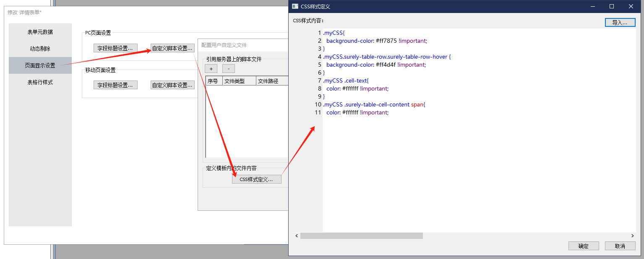Open 自定义脚本设置 under 移动页面设置
The image size is (644, 259).
pos(172,85)
